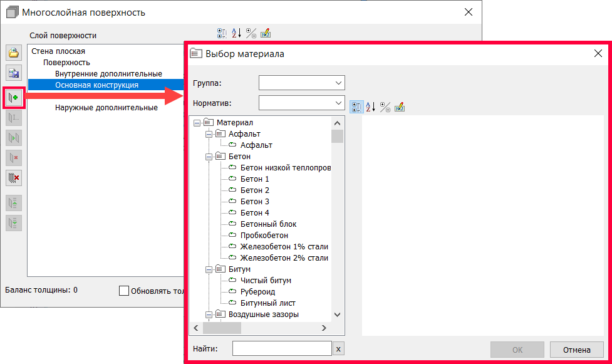Select 'Наружные дополнительные' layer group
Viewport: 612px width, 364px height.
click(x=106, y=107)
